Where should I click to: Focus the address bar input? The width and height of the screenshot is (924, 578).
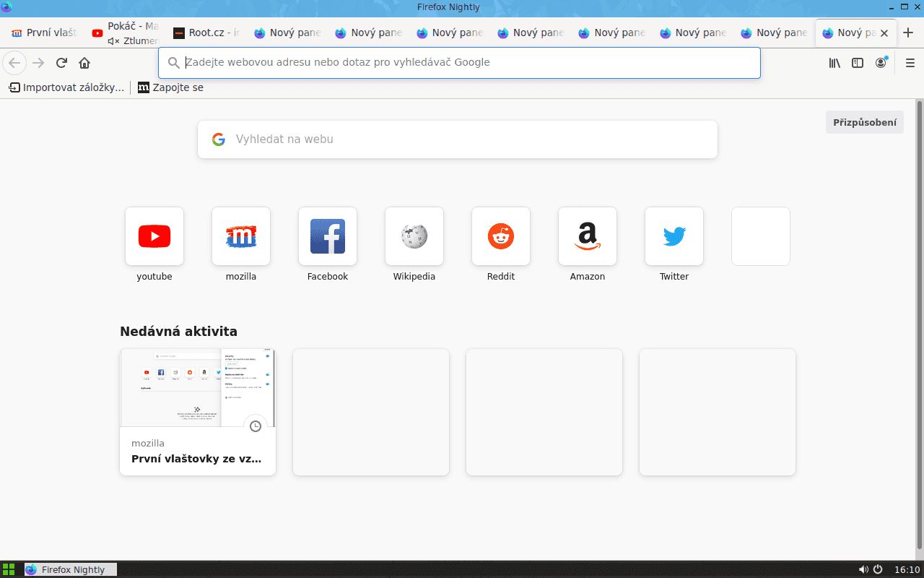click(x=459, y=63)
